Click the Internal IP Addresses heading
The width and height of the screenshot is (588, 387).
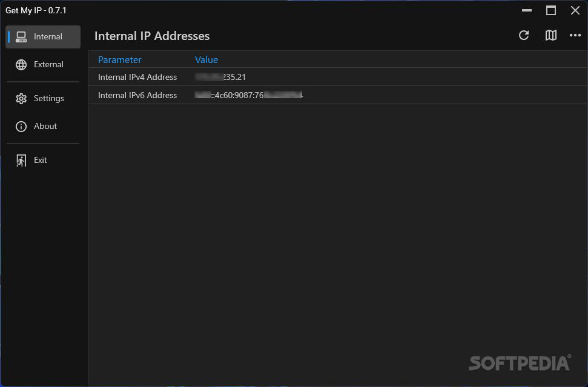pyautogui.click(x=152, y=36)
